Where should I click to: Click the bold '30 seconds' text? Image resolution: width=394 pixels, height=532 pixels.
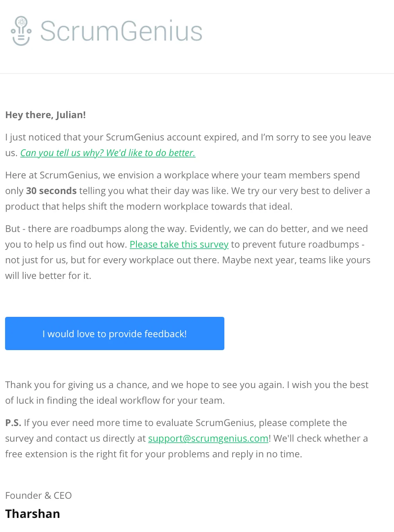click(x=51, y=191)
